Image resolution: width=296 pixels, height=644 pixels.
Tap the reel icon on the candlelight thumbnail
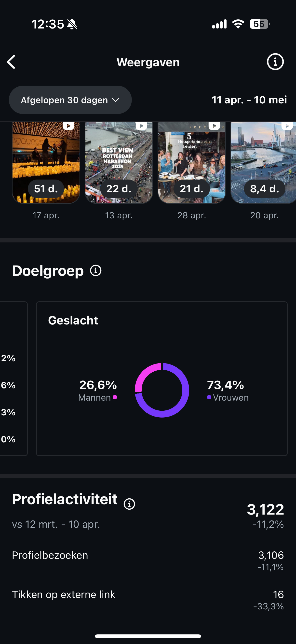(x=68, y=126)
